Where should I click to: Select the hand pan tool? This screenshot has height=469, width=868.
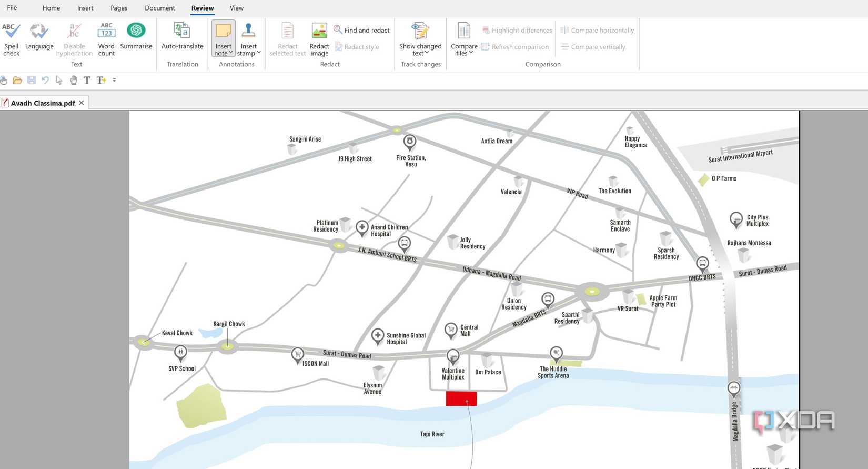click(74, 80)
